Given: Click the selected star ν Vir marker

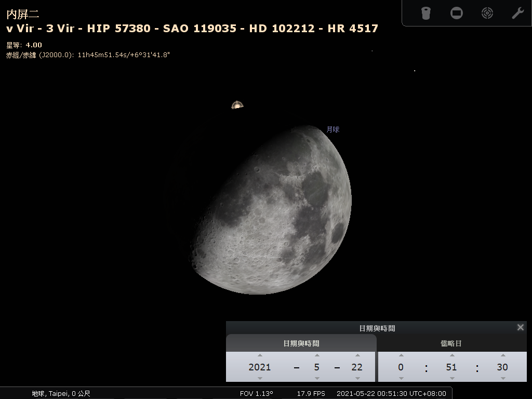Looking at the screenshot, I should (237, 105).
